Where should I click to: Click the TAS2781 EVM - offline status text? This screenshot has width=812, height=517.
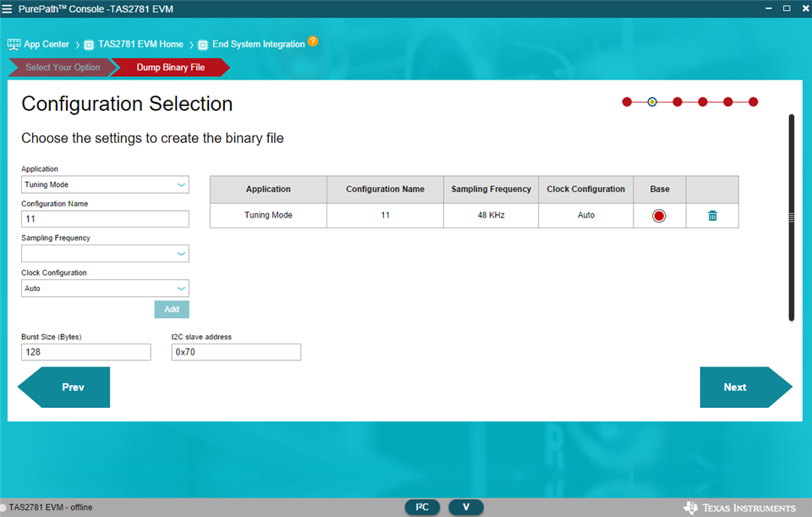click(50, 507)
